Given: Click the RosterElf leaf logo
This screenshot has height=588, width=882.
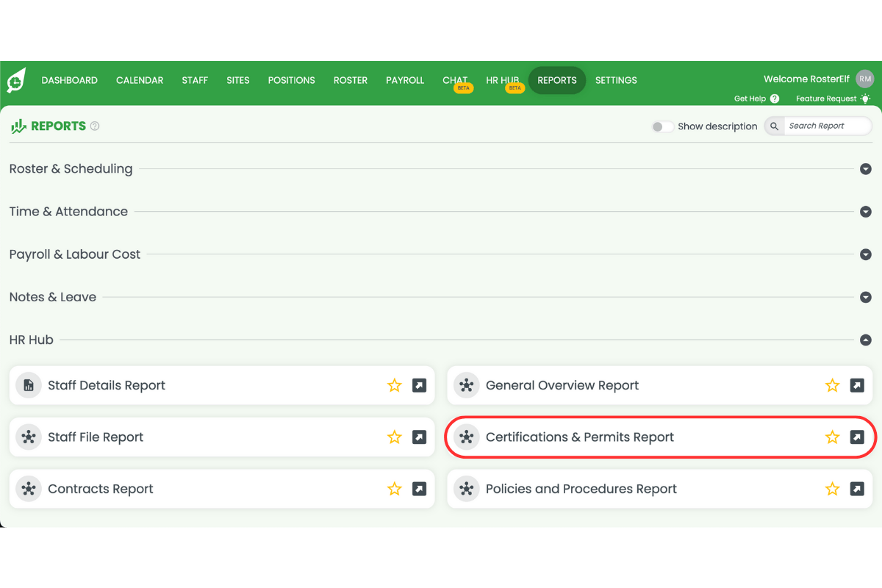Looking at the screenshot, I should click(x=15, y=81).
